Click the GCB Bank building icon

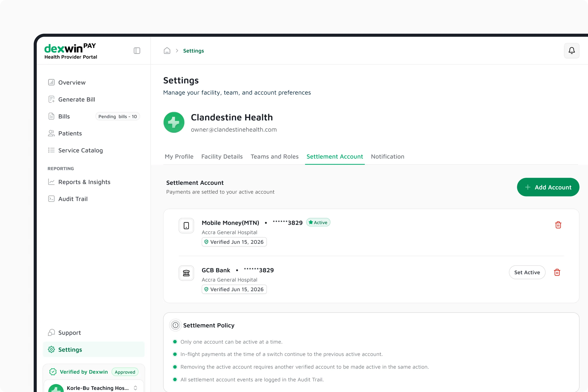[x=186, y=273]
